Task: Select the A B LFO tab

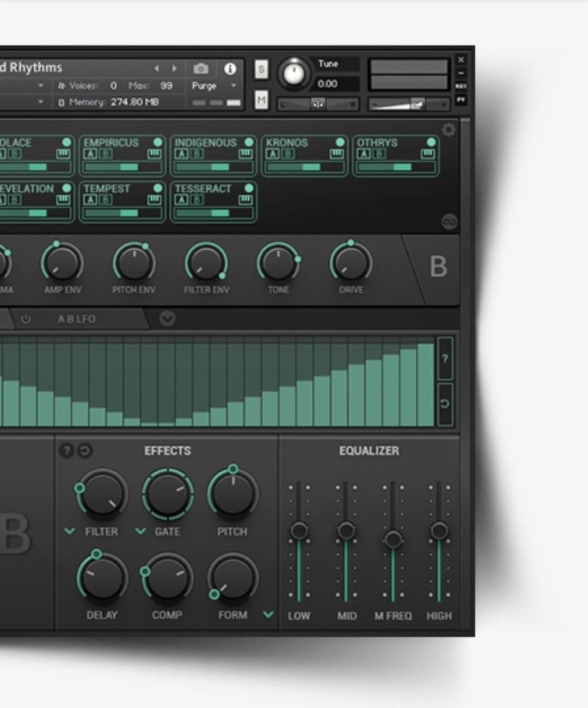Action: coord(77,319)
